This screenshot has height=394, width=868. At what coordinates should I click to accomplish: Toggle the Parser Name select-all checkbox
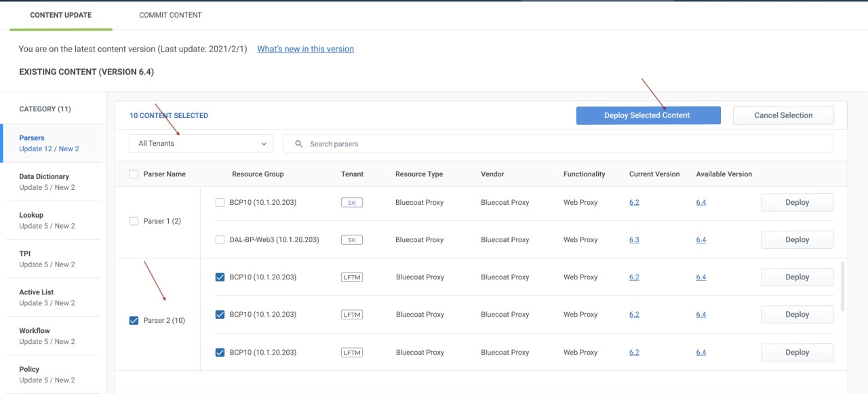point(134,174)
